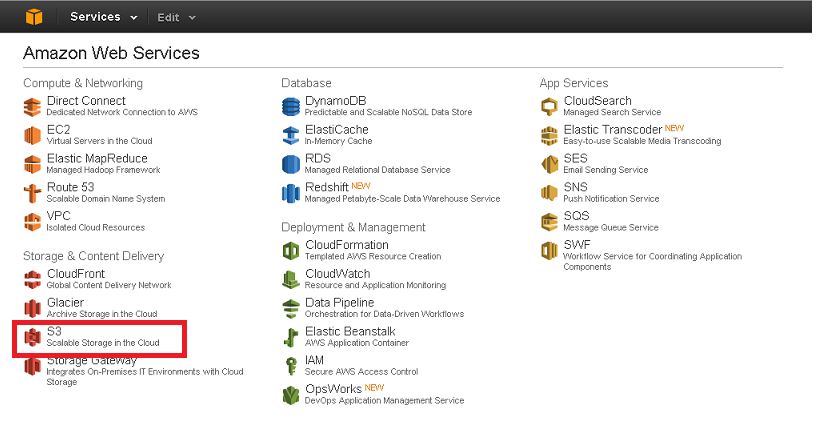This screenshot has height=426, width=818.
Task: Click 'Push Notification Service' text
Action: pos(611,199)
